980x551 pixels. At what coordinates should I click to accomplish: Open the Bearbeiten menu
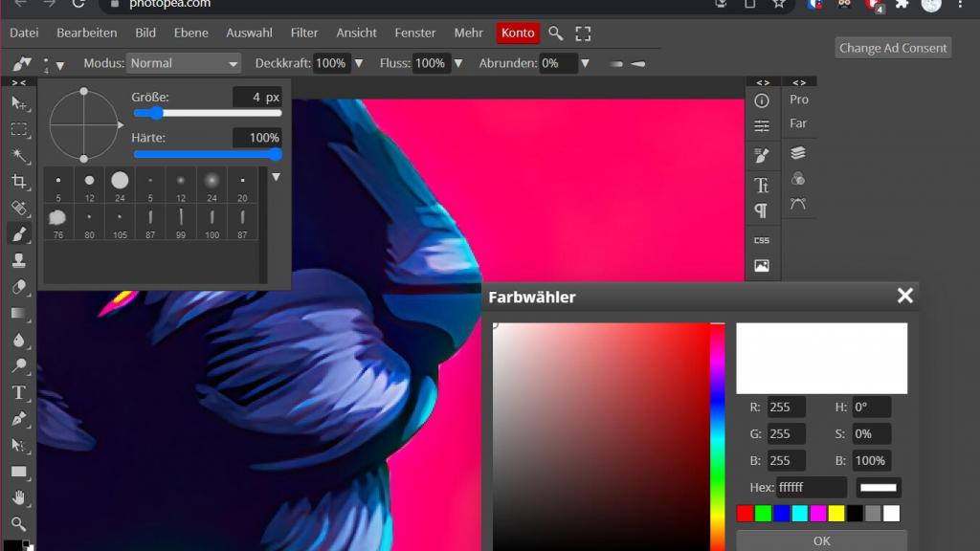click(x=87, y=33)
